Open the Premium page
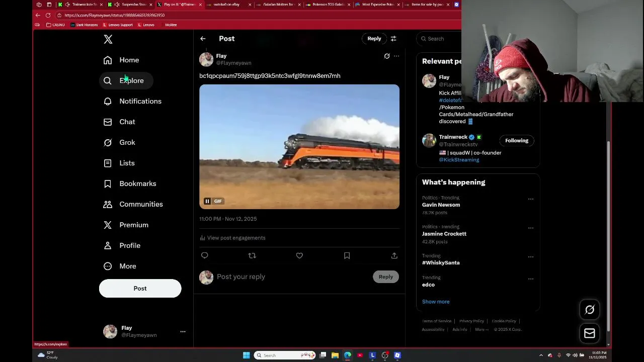 click(126, 225)
